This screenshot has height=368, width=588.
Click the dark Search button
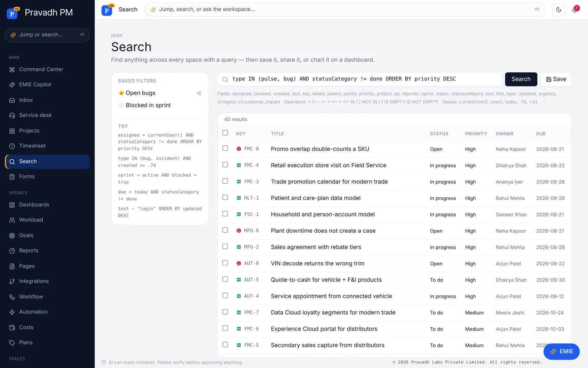click(x=521, y=79)
